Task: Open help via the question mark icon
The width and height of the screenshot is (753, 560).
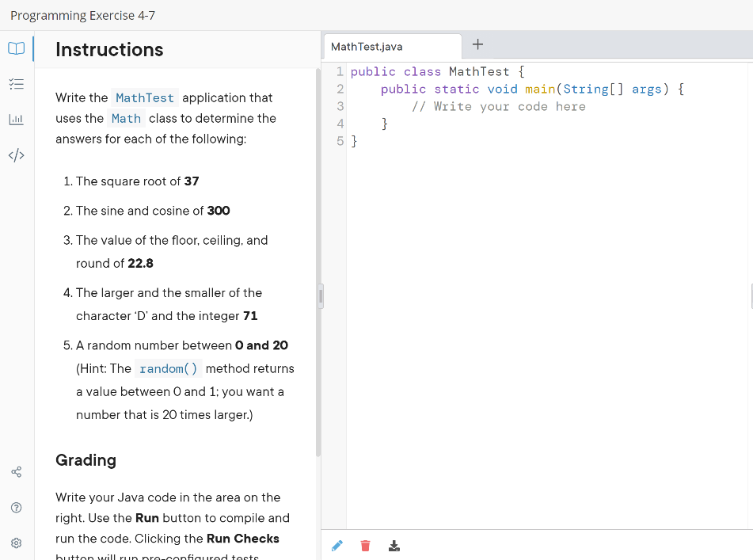Action: pos(16,507)
